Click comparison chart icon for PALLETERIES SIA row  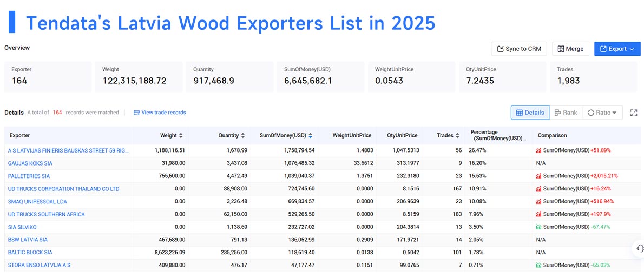click(x=539, y=176)
